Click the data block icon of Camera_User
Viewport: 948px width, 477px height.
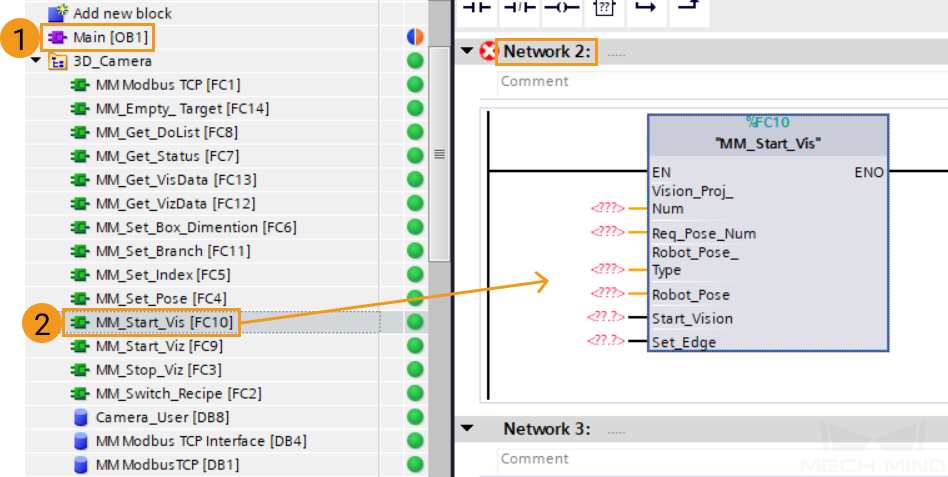coord(80,417)
